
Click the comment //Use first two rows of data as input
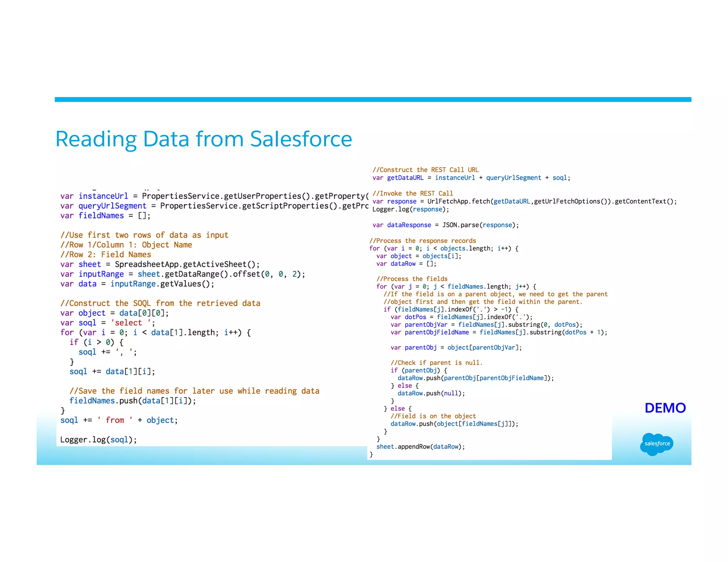tap(144, 235)
